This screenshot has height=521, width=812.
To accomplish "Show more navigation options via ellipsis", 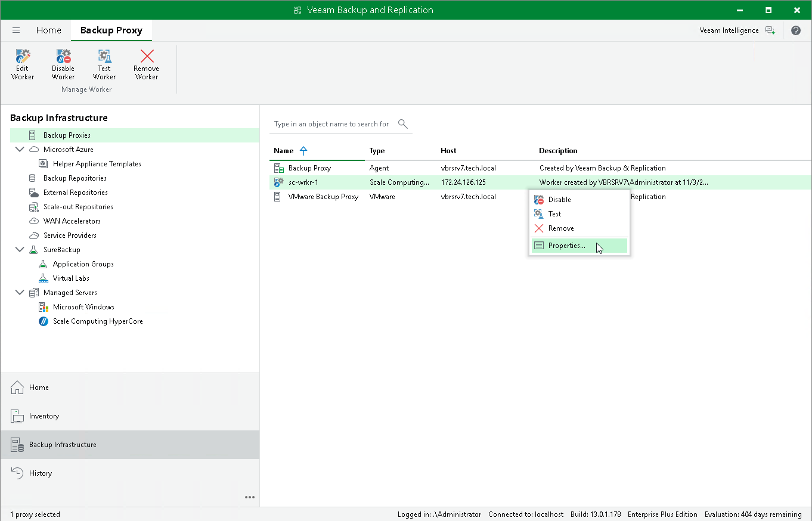I will coord(250,497).
